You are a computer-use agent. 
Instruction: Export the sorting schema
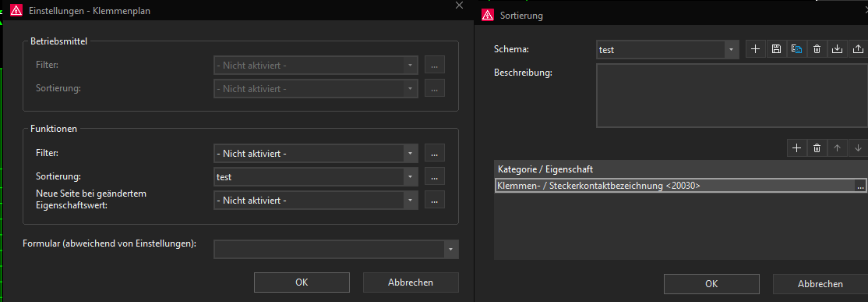pos(858,49)
